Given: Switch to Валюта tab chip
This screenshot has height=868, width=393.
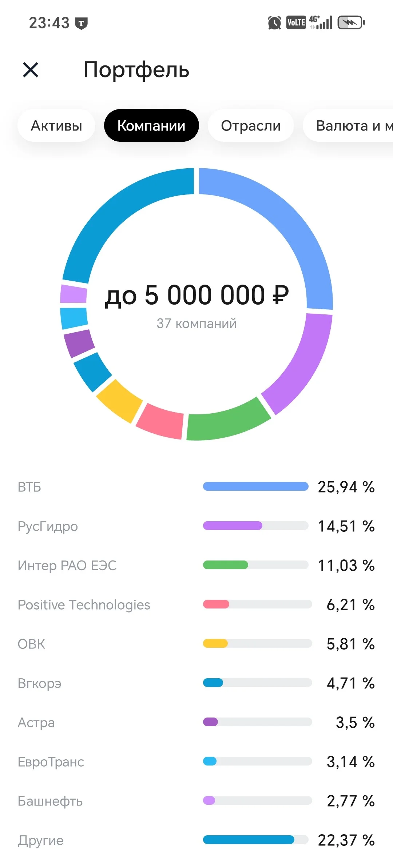Looking at the screenshot, I should coord(348,125).
